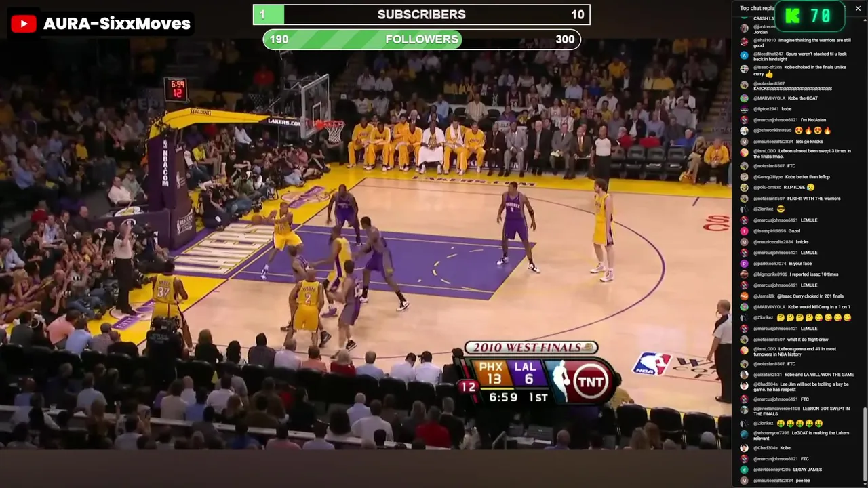This screenshot has width=868, height=488.
Task: Click 'LEBRON GOT SWEPT IN THE FINALS' message
Action: (x=800, y=411)
